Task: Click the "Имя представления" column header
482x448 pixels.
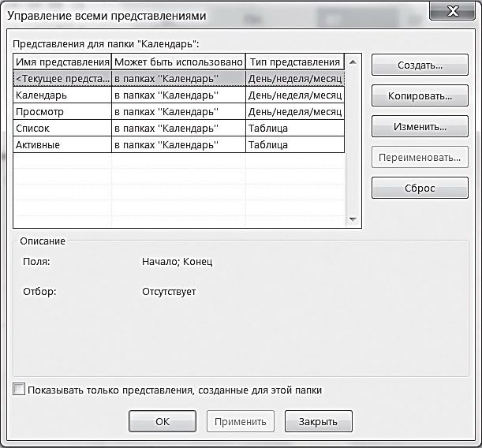Action: [62, 62]
